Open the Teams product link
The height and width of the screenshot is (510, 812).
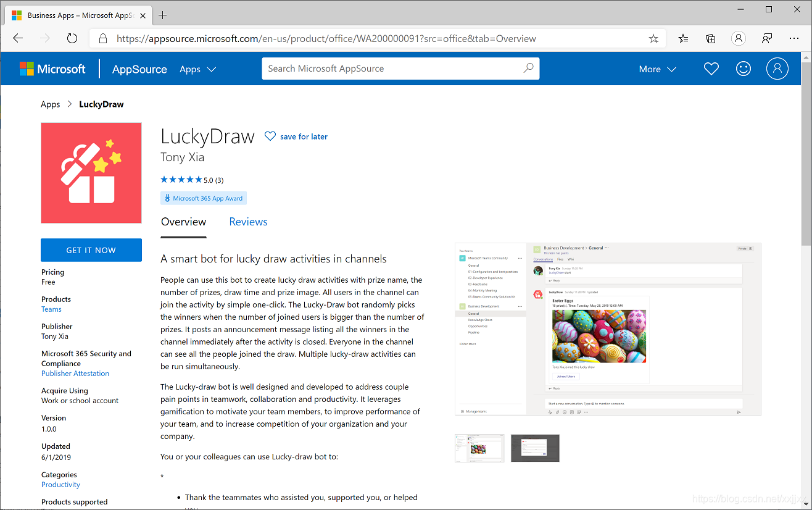click(51, 309)
